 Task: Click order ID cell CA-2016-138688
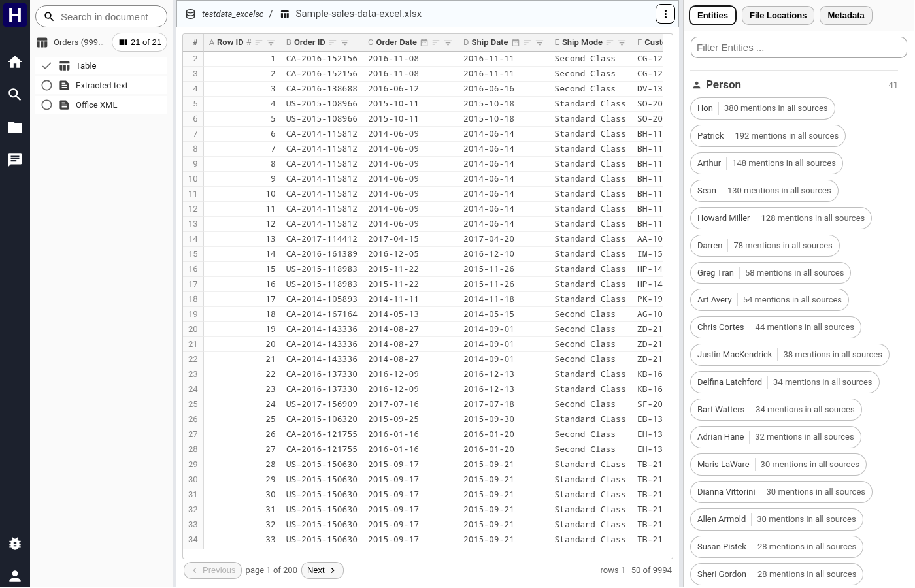(x=322, y=89)
